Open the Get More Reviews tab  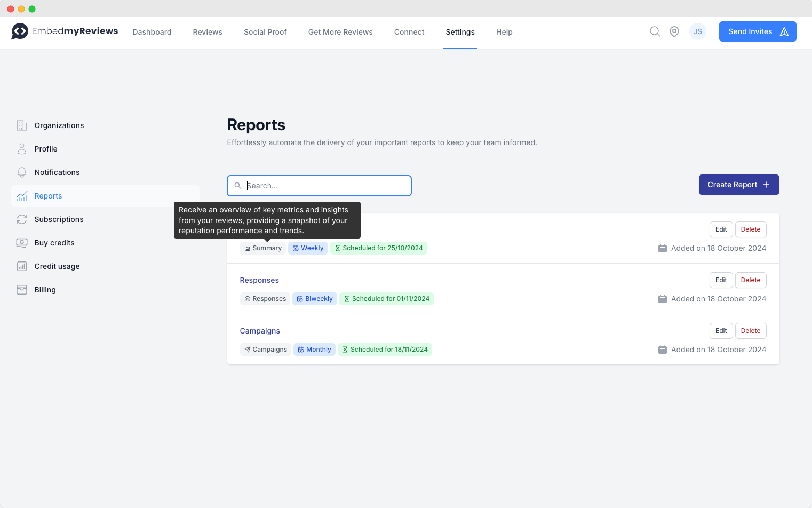340,32
